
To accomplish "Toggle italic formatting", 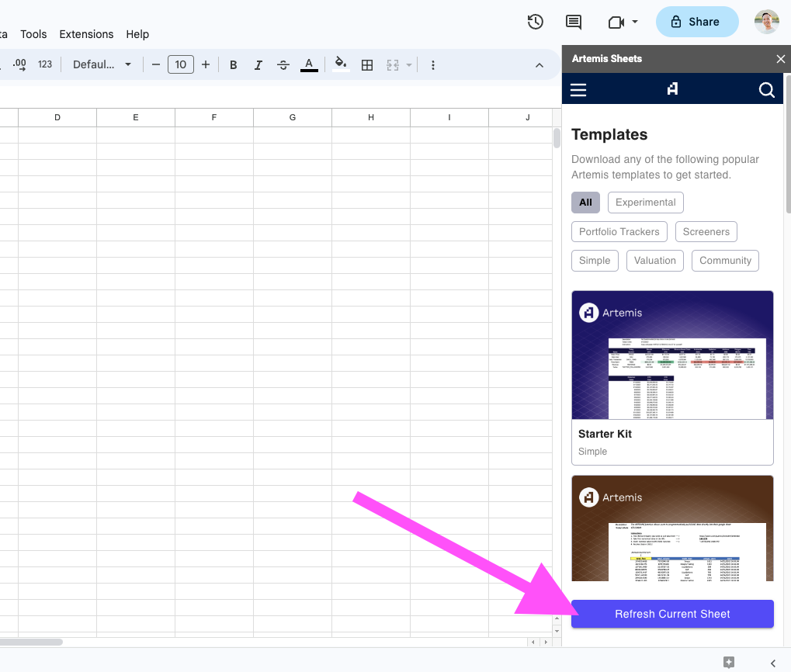I will click(x=258, y=65).
